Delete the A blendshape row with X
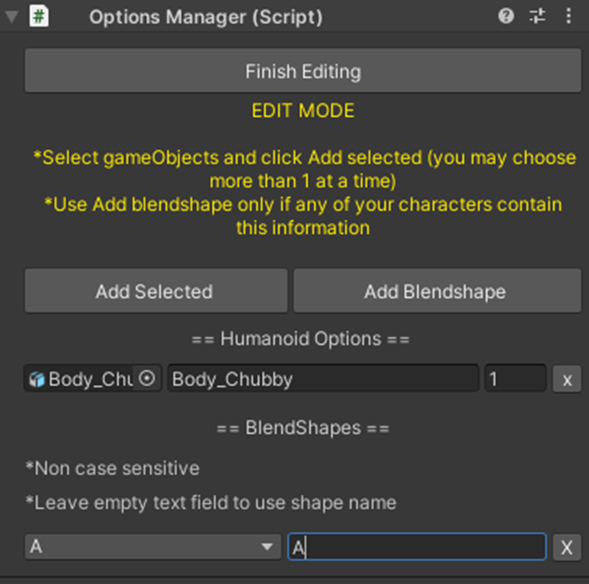This screenshot has width=589, height=584. (567, 547)
